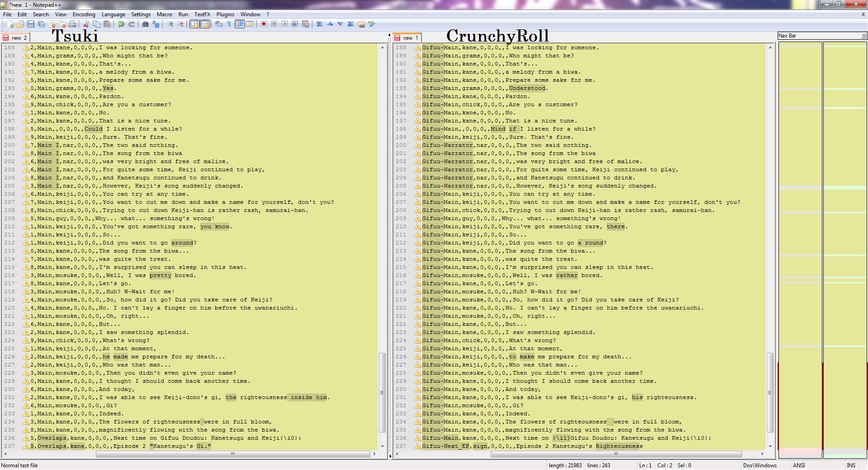Screen dimensions: 868x470
Task: Open the Replace dialog toolbar icon
Action: [x=156, y=24]
